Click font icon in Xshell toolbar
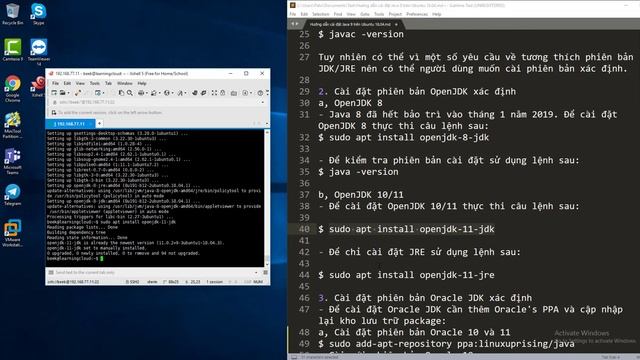Screen dimensions: 640x360 180,93
